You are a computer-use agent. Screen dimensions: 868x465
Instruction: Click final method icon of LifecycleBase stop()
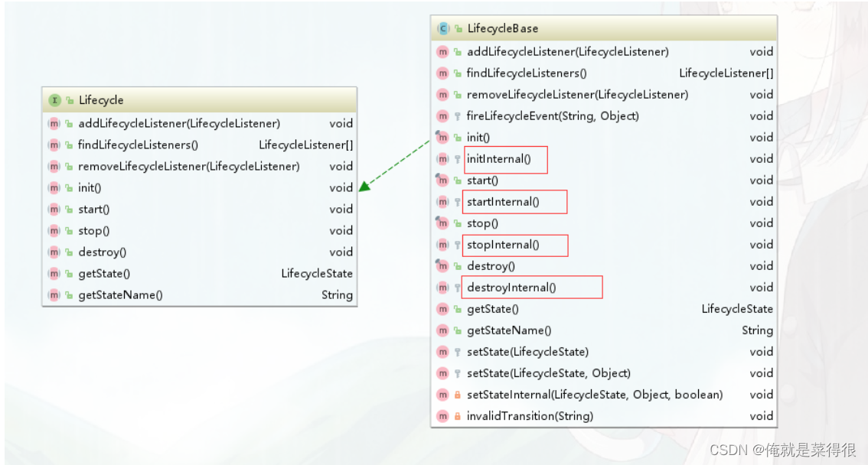tap(442, 223)
